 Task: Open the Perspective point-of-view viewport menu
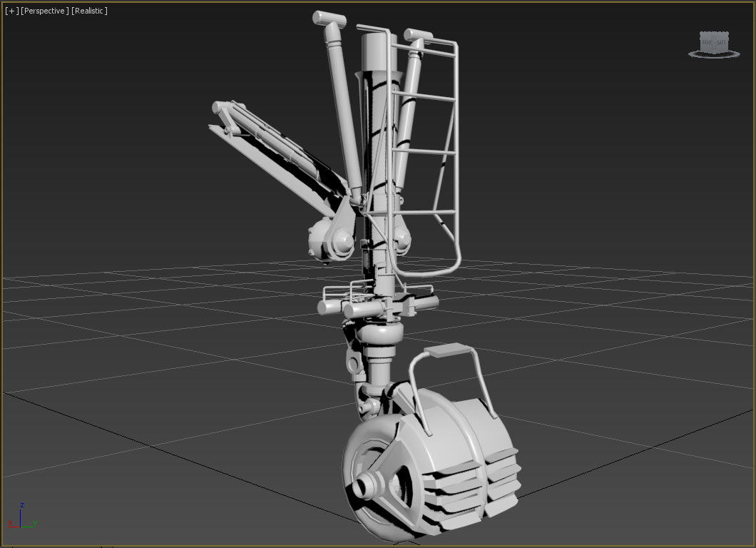pos(45,11)
